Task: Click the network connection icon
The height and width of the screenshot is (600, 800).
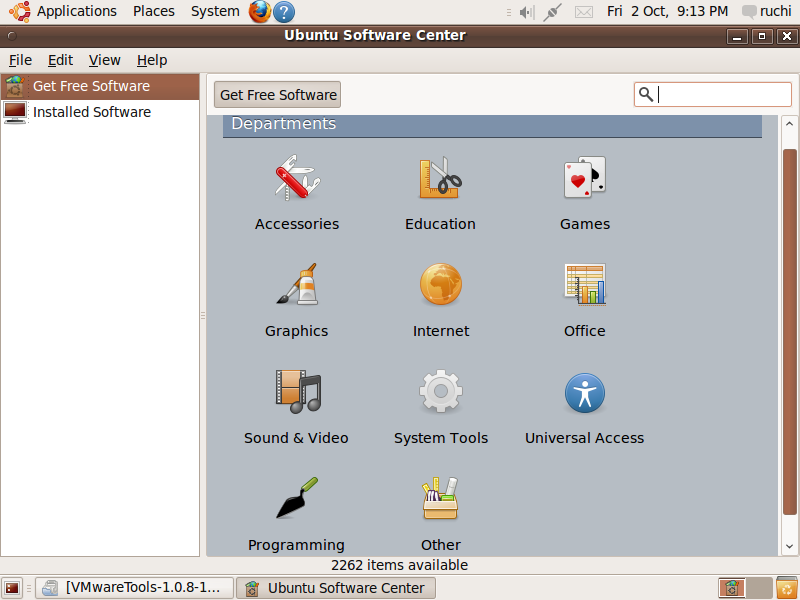Action: click(552, 12)
